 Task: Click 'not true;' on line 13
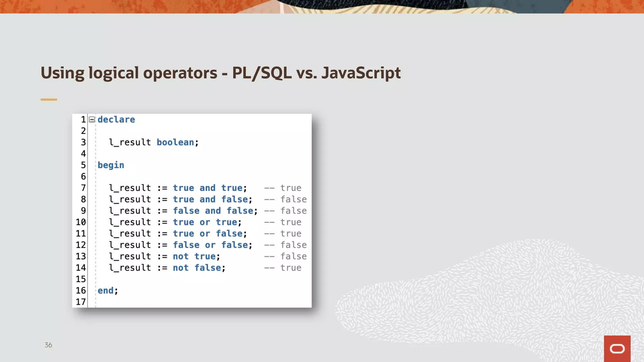point(197,256)
